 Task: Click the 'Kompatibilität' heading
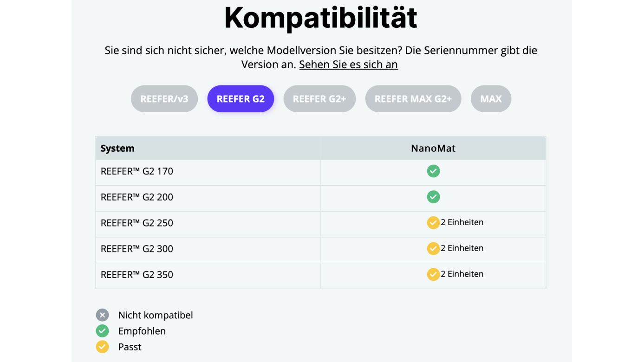321,18
